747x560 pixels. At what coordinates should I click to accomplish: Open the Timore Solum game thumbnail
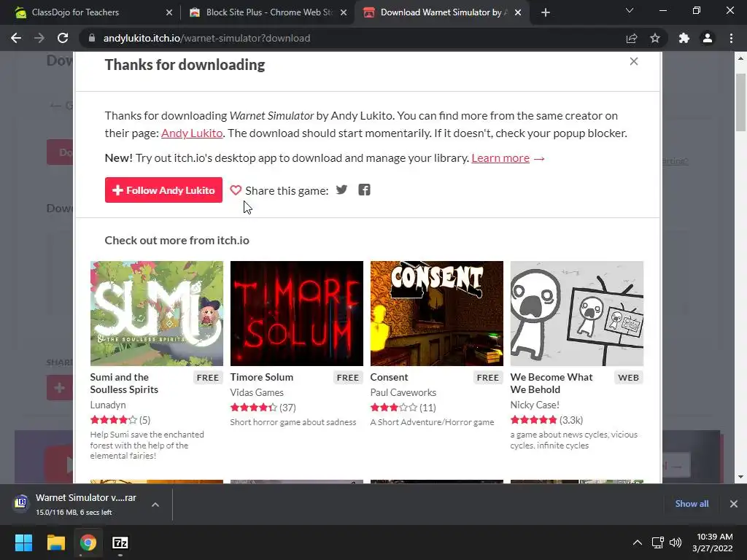click(297, 314)
